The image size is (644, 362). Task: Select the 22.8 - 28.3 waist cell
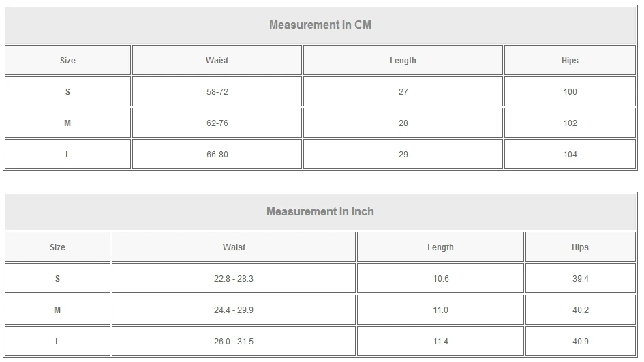point(234,279)
